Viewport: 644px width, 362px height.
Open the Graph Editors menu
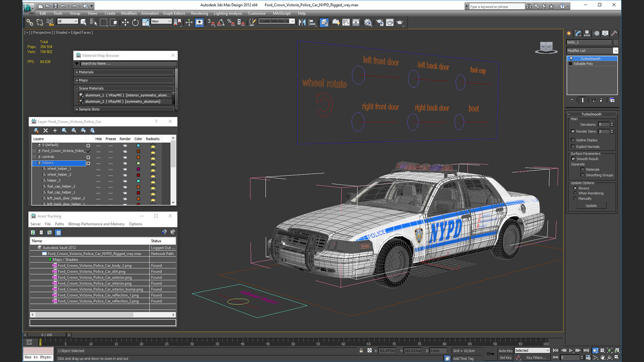pos(174,13)
